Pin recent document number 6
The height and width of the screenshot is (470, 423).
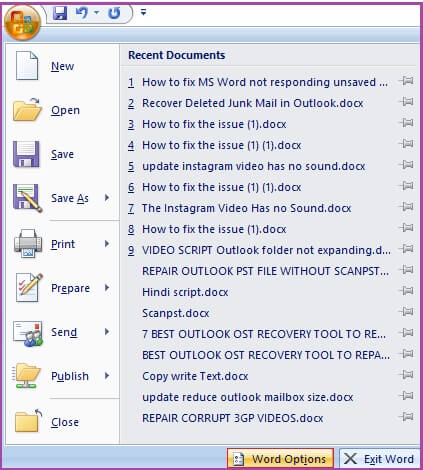tap(406, 186)
